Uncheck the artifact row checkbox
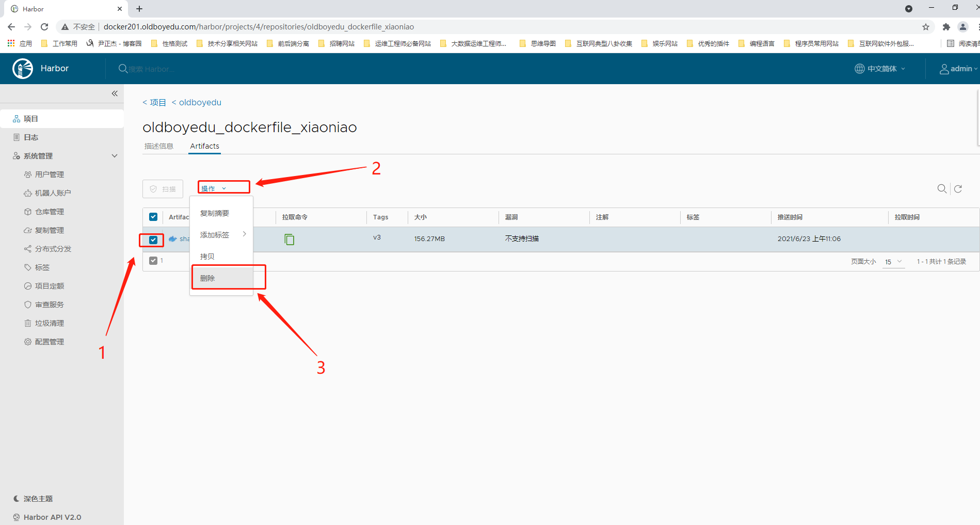 (153, 240)
